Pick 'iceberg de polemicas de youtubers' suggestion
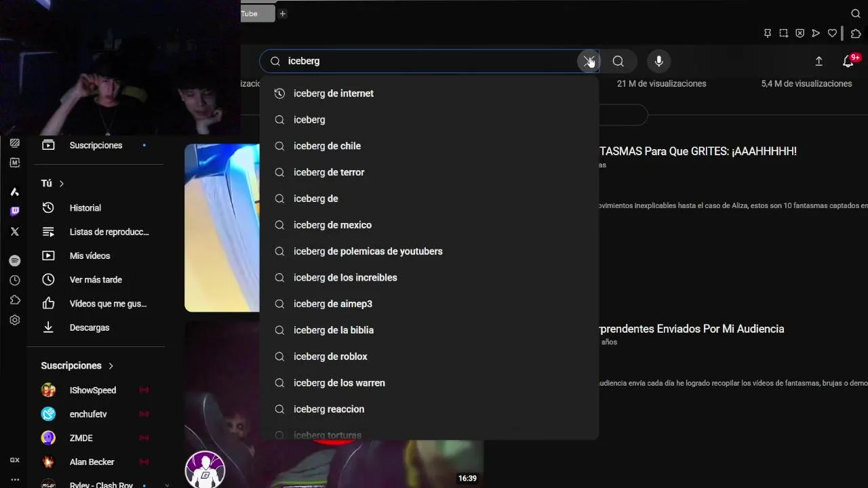868x488 pixels. click(x=429, y=251)
